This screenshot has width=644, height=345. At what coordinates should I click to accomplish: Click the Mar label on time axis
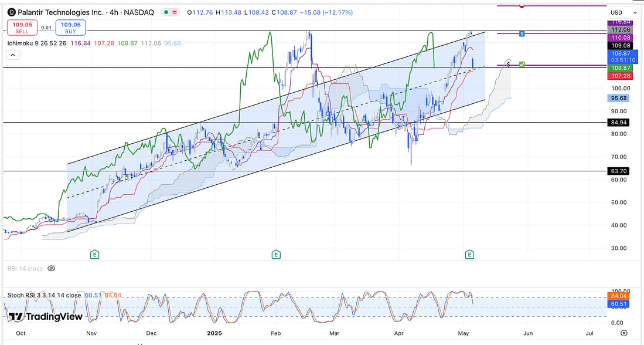tap(335, 333)
